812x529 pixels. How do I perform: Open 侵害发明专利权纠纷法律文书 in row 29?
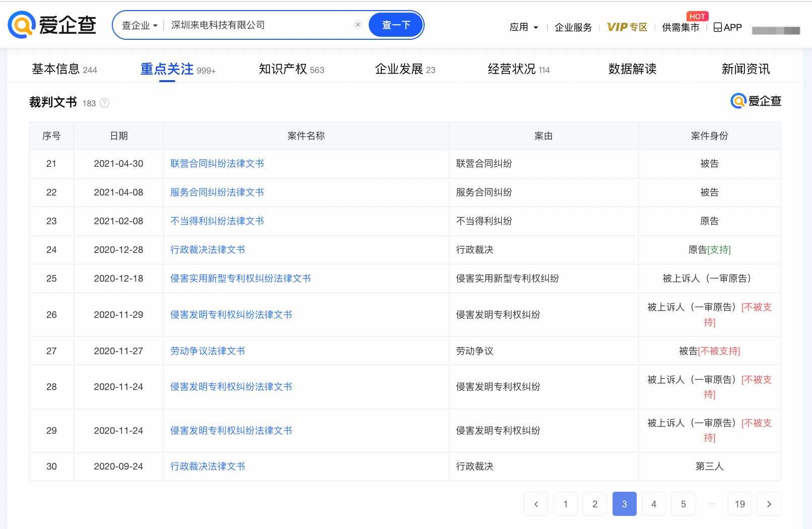pos(231,431)
